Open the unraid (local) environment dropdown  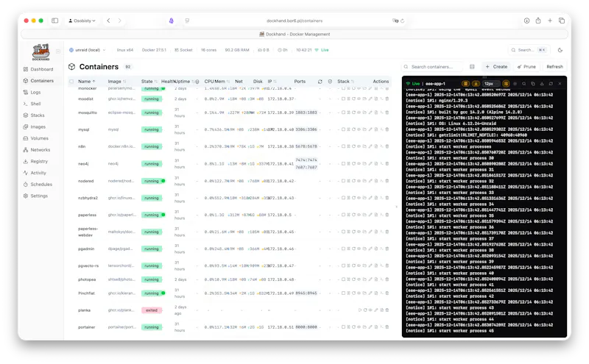(88, 50)
